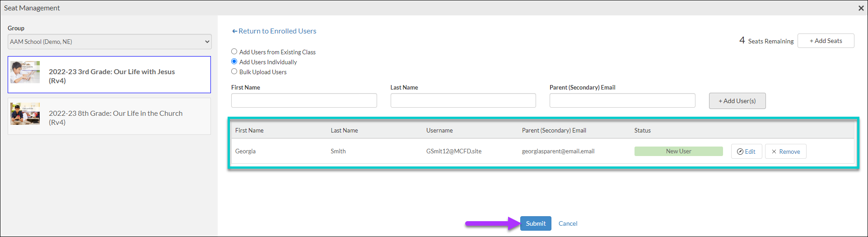
Task: Submit the new user enrollment
Action: point(536,223)
